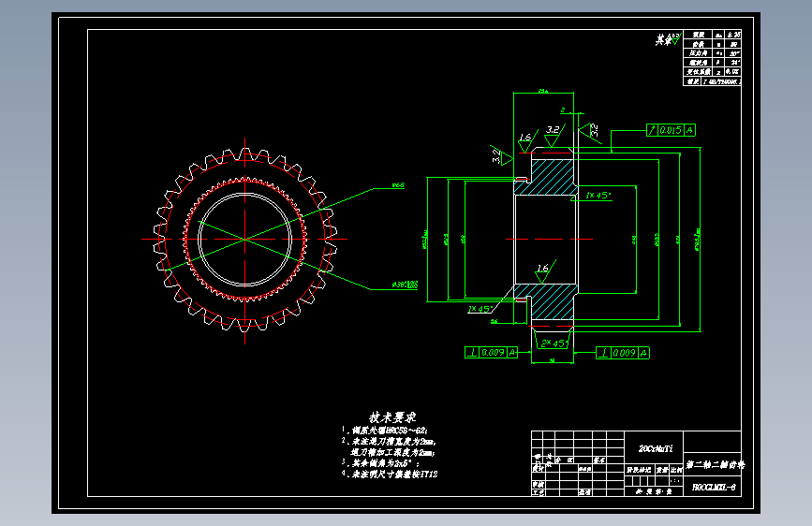Click the 20CrMnTi material cell
Viewport: 812px width, 526px height.
coord(655,448)
